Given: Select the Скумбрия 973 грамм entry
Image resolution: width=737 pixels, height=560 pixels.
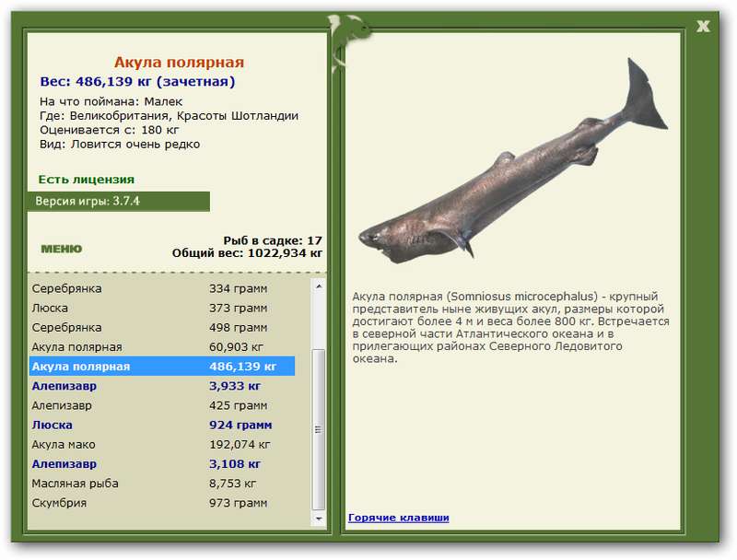Looking at the screenshot, I should [162, 503].
